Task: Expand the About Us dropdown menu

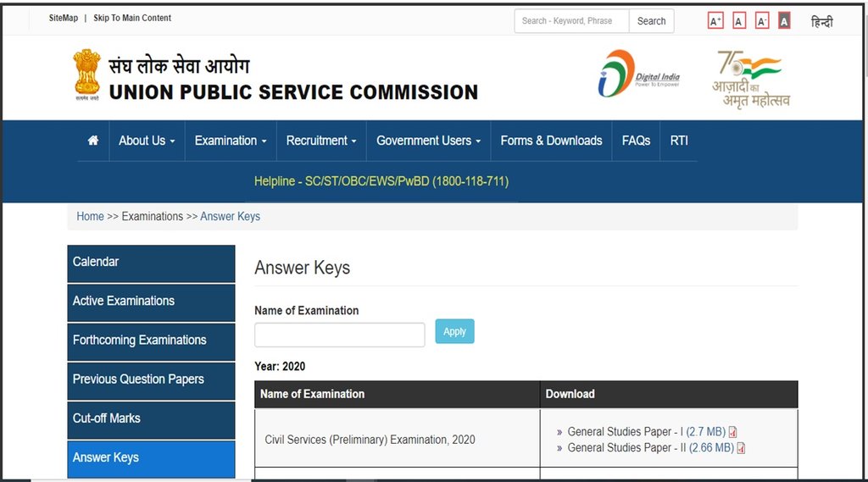Action: (147, 141)
